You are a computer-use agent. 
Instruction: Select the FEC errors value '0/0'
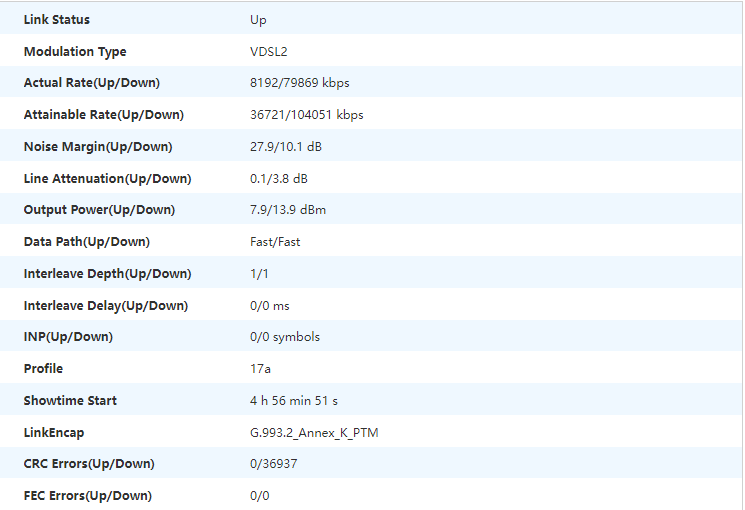pos(259,495)
